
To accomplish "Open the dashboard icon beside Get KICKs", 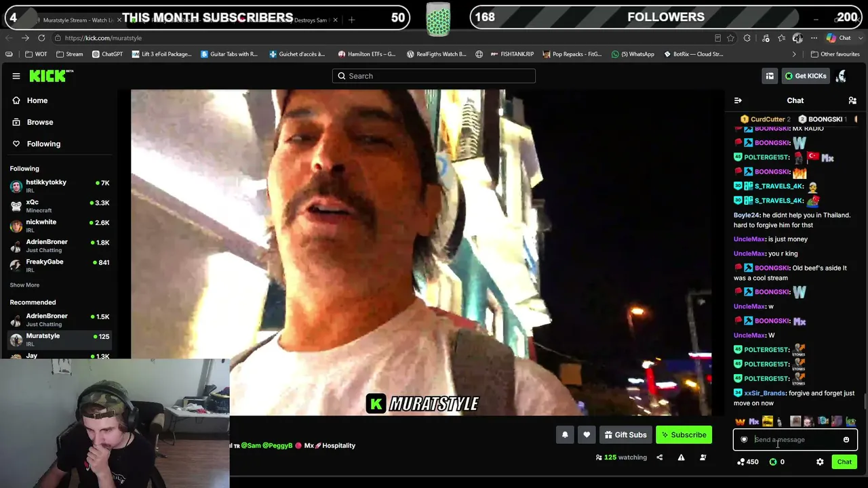I will tap(770, 76).
